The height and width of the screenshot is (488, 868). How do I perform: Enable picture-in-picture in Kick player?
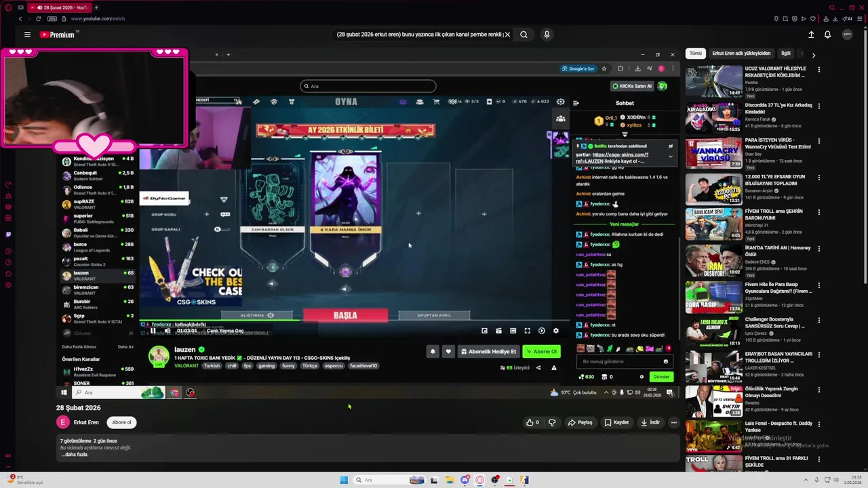tap(484, 331)
